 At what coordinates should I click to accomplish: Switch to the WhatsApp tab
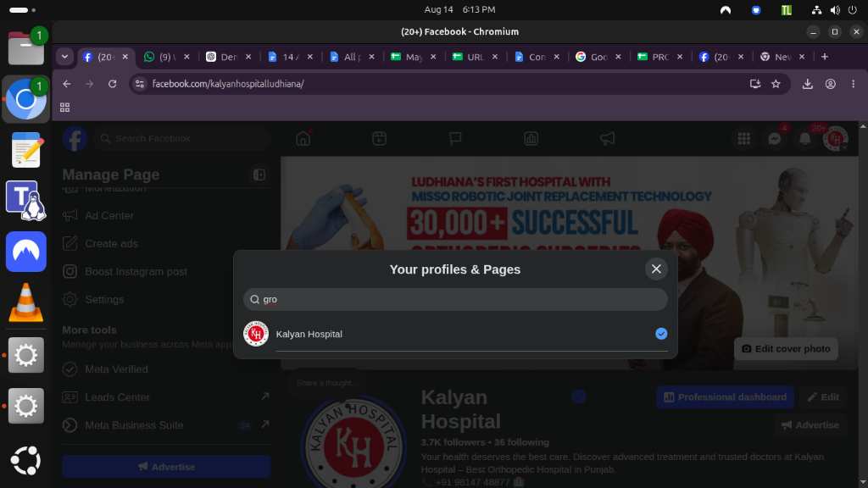[x=166, y=57]
